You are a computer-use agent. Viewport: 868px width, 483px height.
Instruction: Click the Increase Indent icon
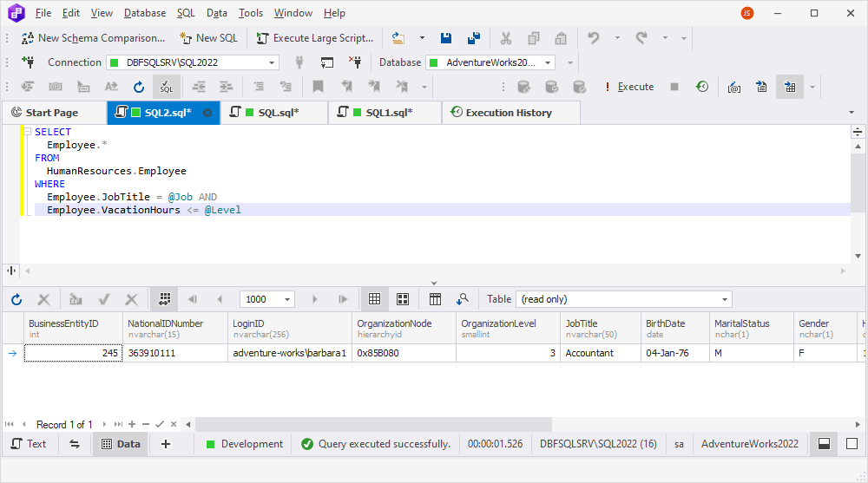pos(227,87)
